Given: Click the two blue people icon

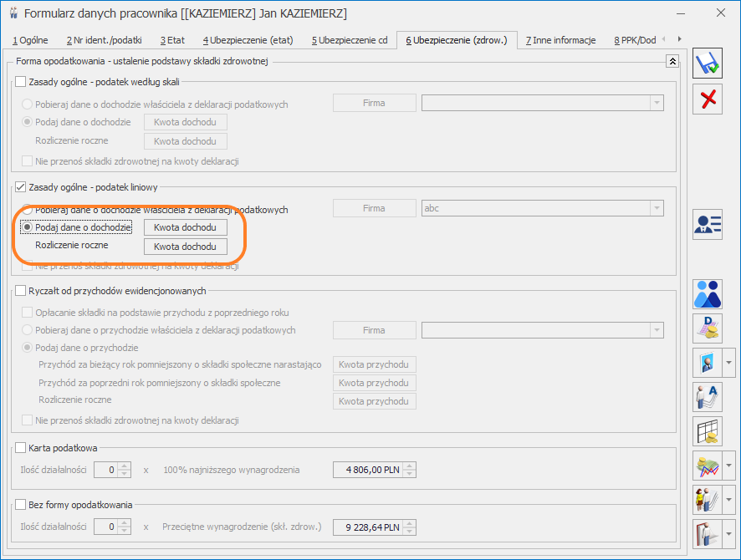Looking at the screenshot, I should (x=708, y=294).
